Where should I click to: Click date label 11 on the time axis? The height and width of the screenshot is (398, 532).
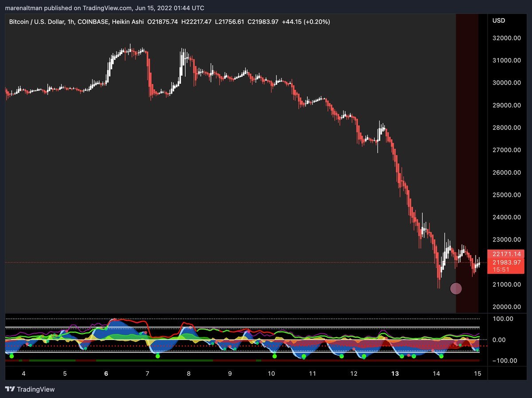pos(312,374)
